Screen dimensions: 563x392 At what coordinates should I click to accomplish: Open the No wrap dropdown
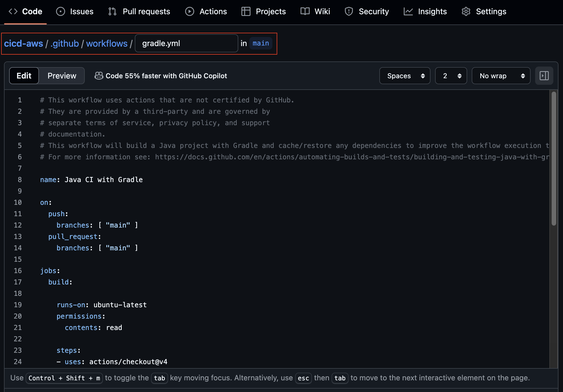[501, 76]
